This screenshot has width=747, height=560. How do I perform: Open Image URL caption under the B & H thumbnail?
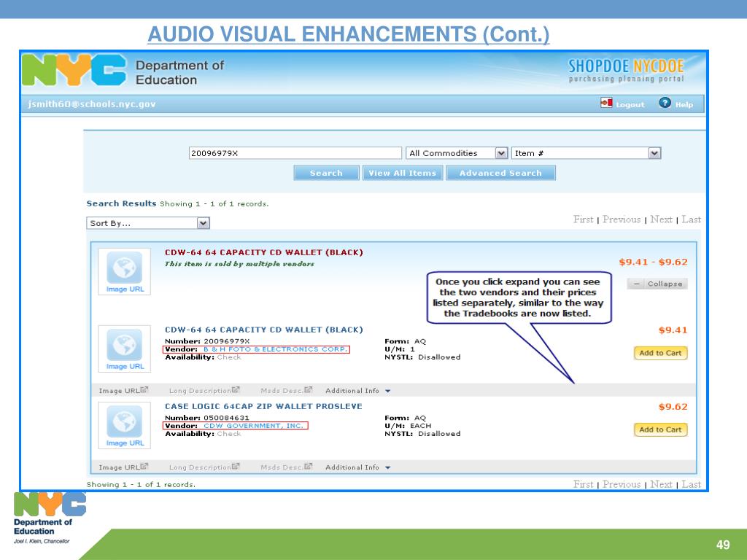click(125, 366)
